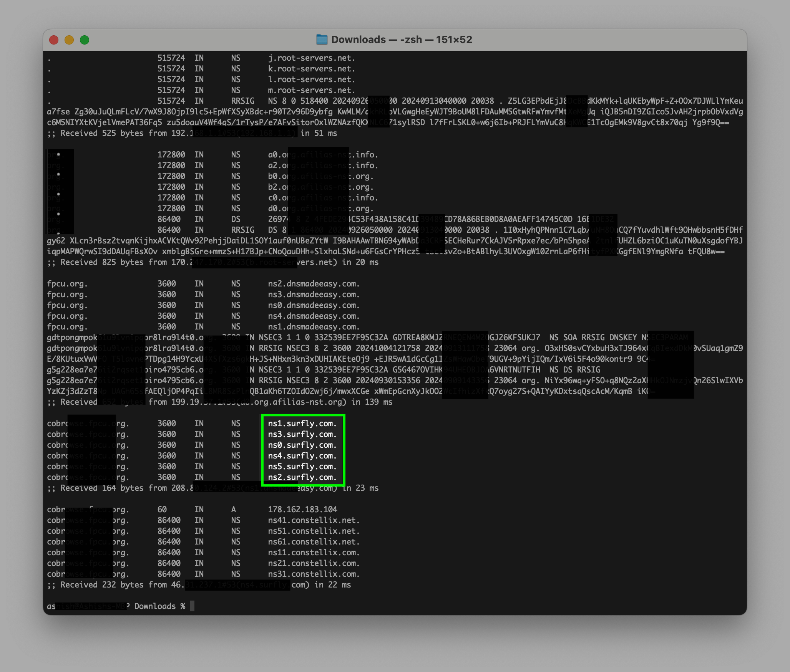Select the ns5.surfly.com line inside green box

pos(302,467)
